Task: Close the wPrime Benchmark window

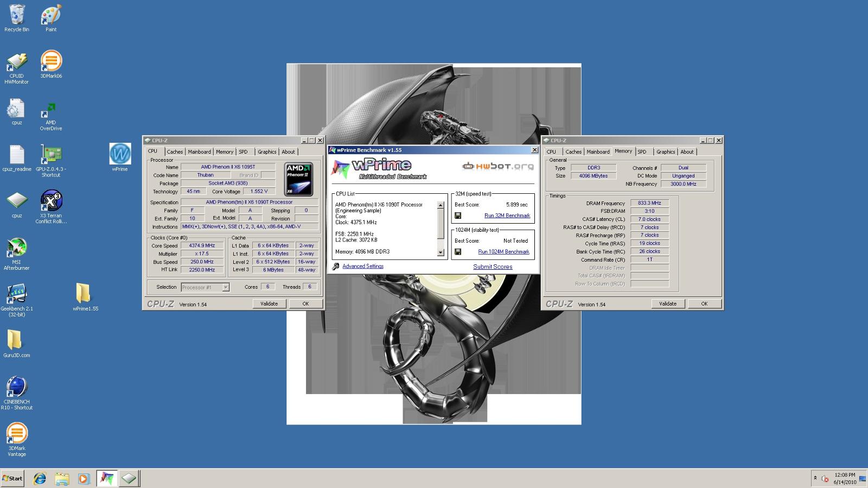Action: tap(534, 150)
